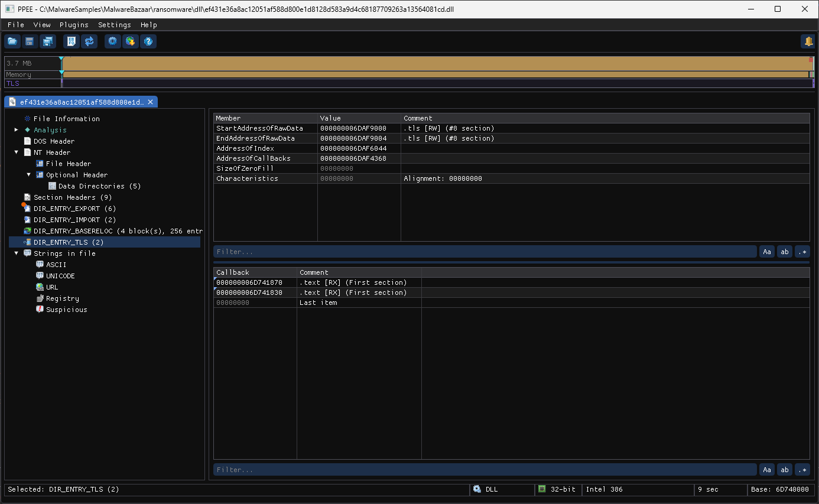Open the Plugins menu

[x=74, y=25]
